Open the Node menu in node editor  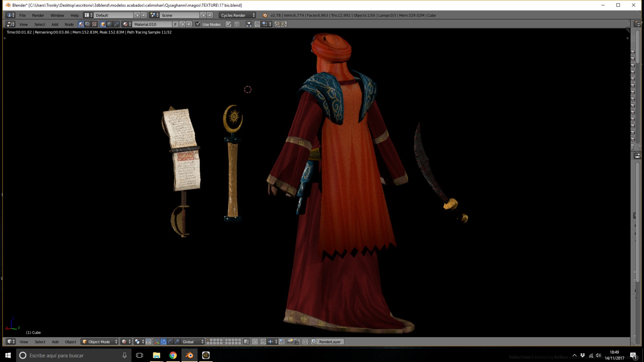[x=69, y=24]
